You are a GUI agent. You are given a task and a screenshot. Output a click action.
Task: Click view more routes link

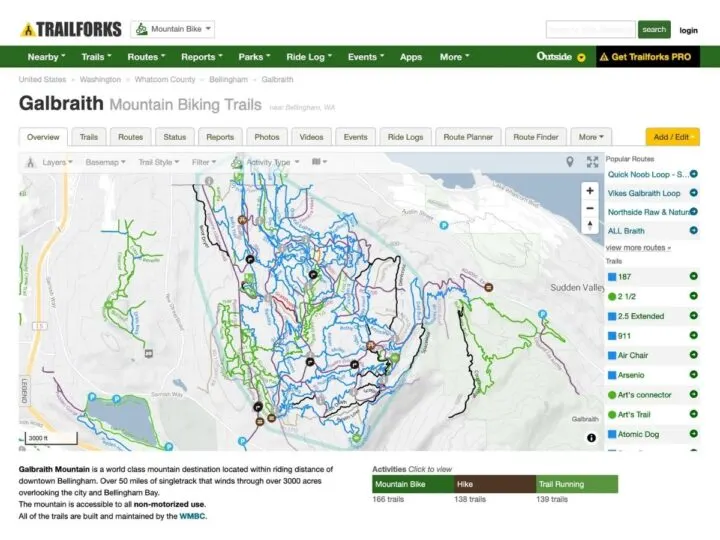tap(638, 248)
